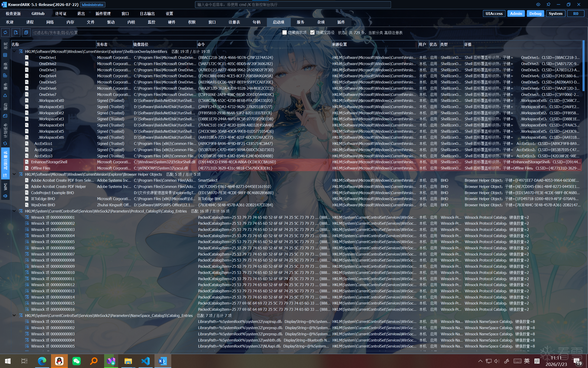Viewport: 588px width, 368px height.
Task: Toggle the UIAccess privilege button
Action: (494, 14)
